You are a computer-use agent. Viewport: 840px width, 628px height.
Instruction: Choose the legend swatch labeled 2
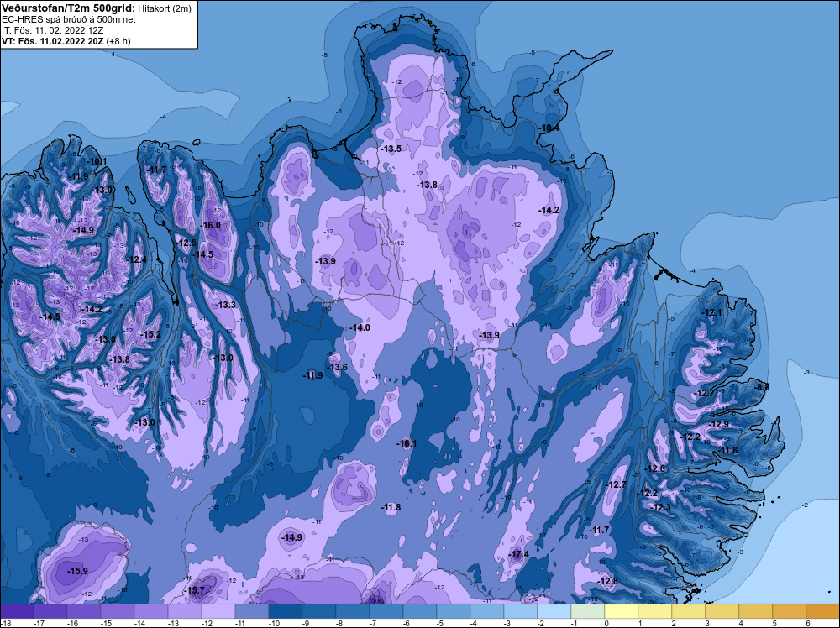click(689, 611)
